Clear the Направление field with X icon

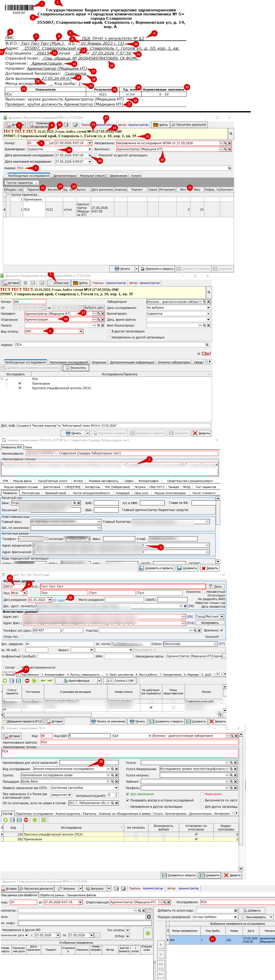coord(230,143)
